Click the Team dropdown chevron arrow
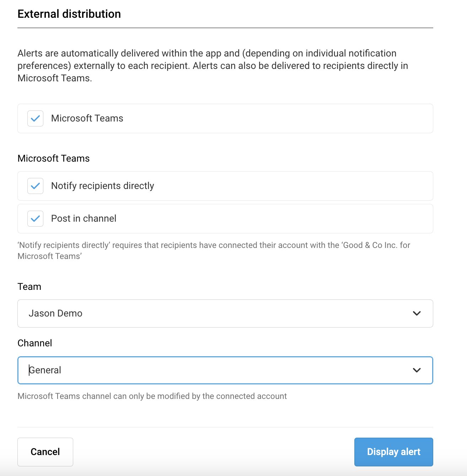This screenshot has width=467, height=476. pos(417,313)
